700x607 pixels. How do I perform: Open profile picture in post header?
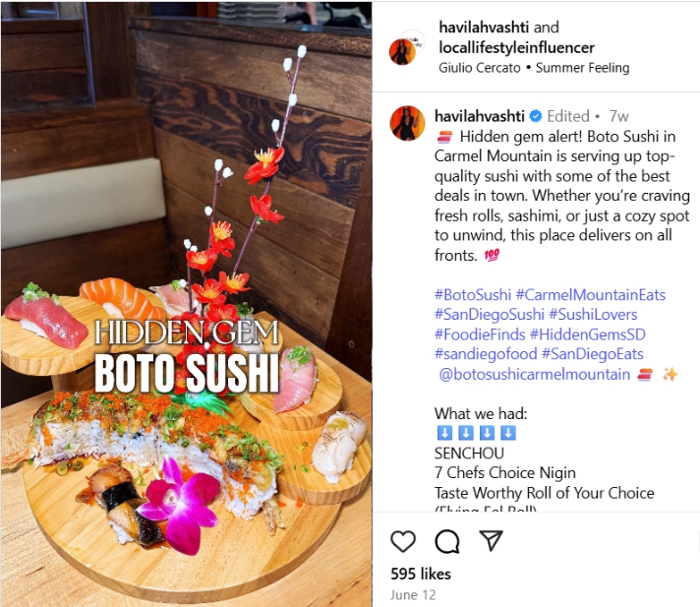coord(403,52)
